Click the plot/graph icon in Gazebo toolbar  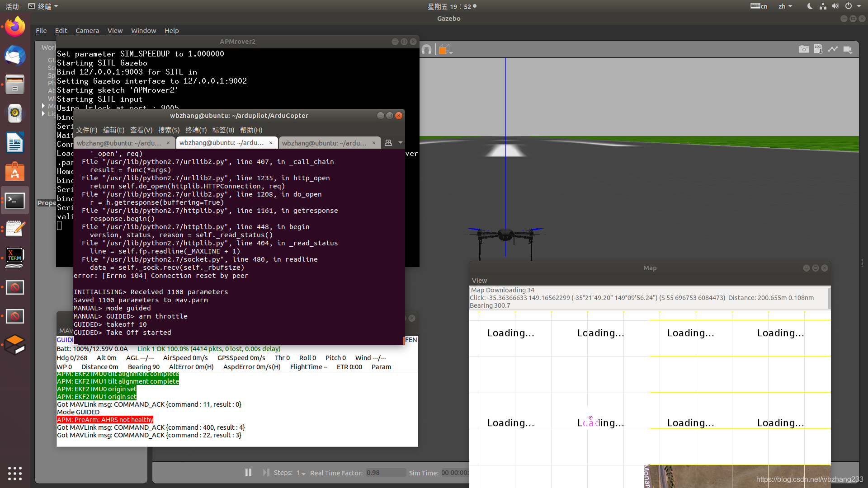pyautogui.click(x=834, y=49)
